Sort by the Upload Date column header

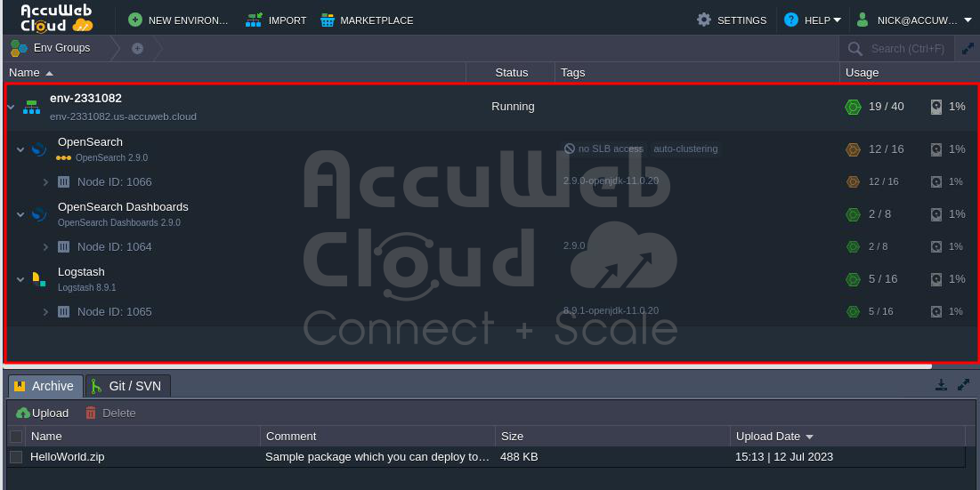point(767,436)
